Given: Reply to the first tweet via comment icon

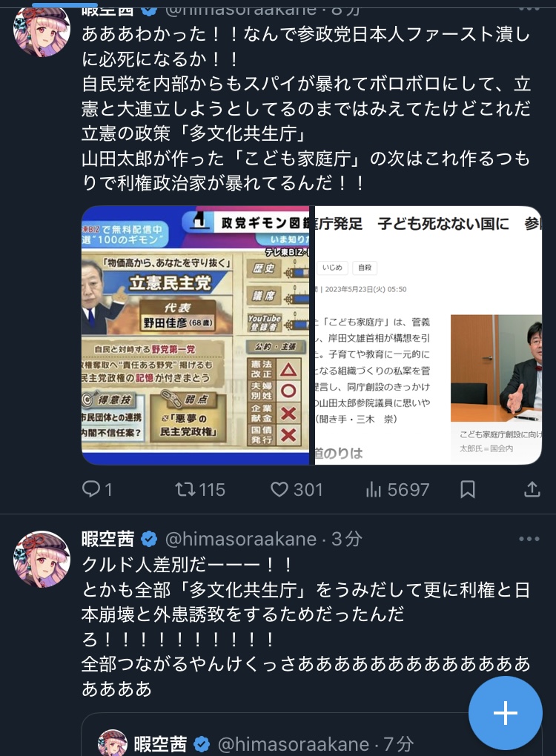Looking at the screenshot, I should click(90, 489).
